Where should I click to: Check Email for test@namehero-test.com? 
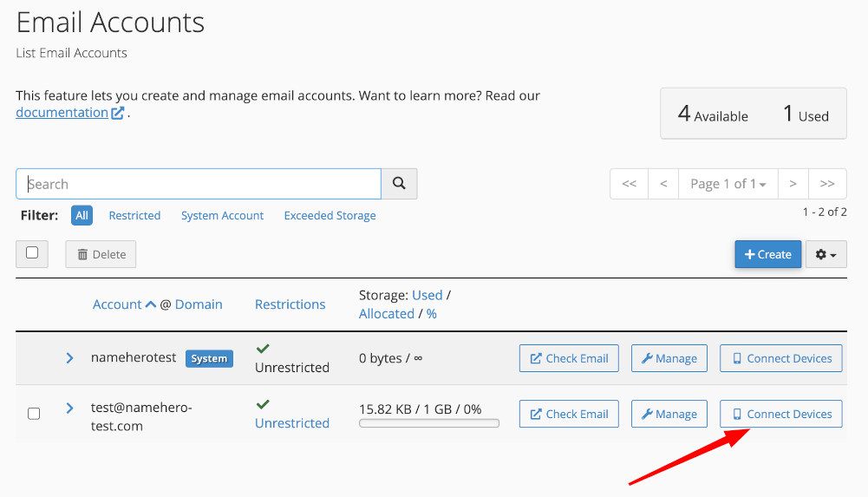coord(569,414)
